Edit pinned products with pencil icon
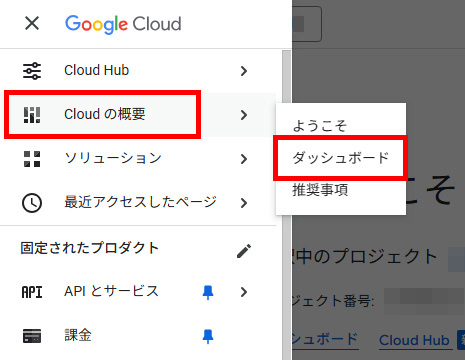The height and width of the screenshot is (360, 465). 244,251
